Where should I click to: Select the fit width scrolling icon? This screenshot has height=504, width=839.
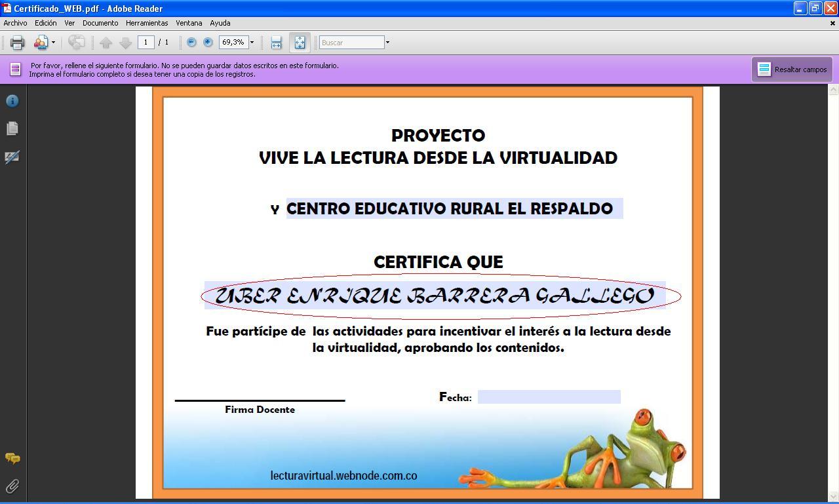[x=276, y=43]
